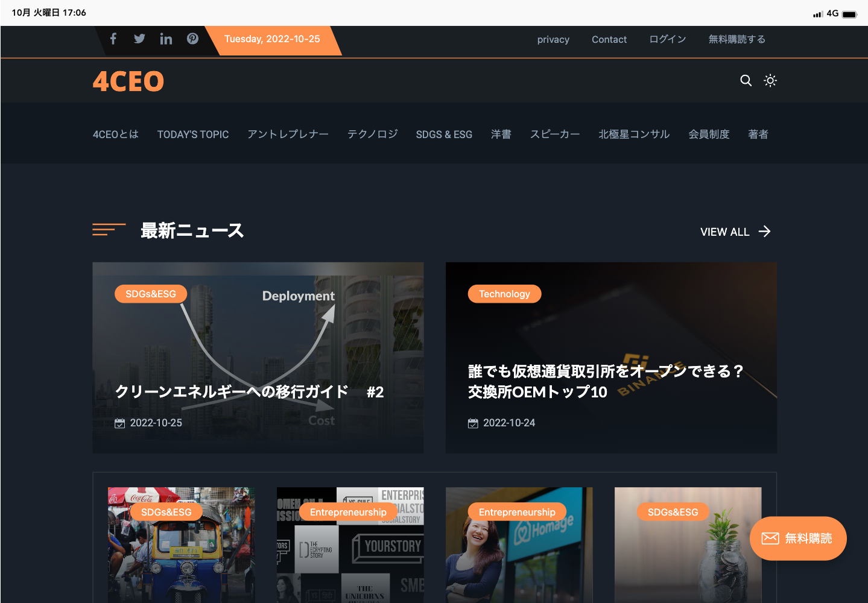Click Technology tag on Binance article

click(x=504, y=294)
